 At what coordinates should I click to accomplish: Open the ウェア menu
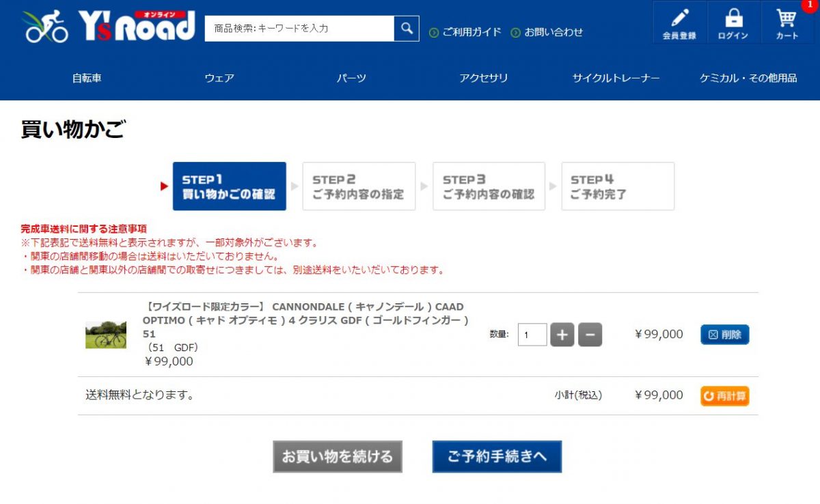point(219,78)
